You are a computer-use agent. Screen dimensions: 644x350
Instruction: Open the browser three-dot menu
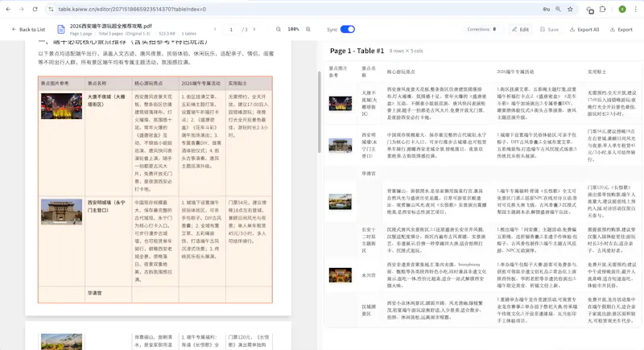tap(636, 9)
